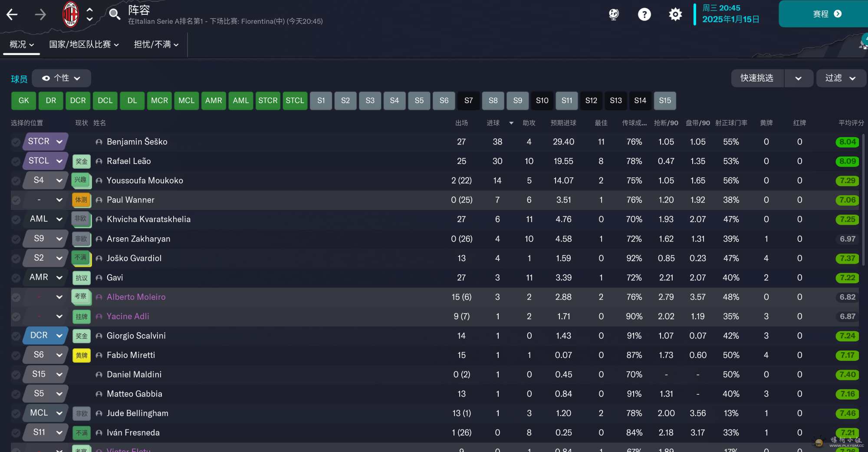Open the settings gear icon
This screenshot has height=452, width=868.
coord(675,15)
